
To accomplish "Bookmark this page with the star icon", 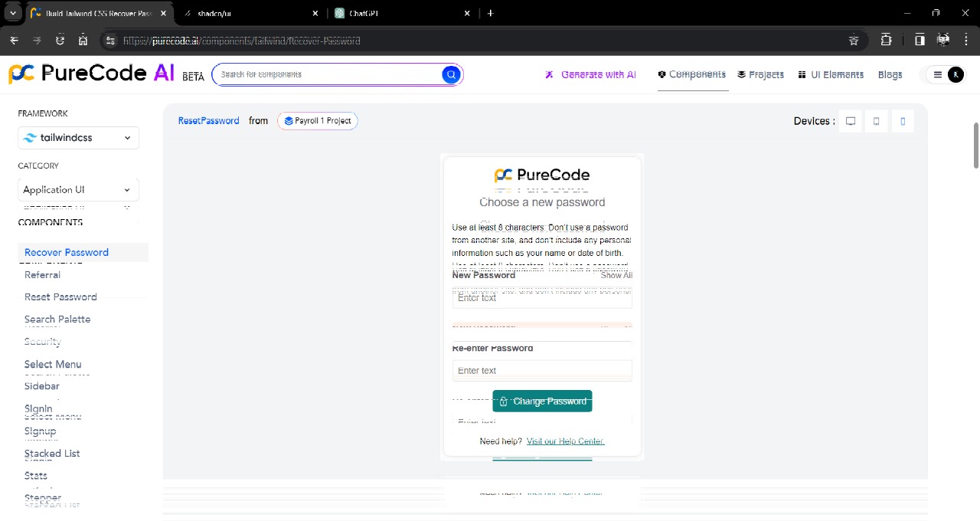I will [x=854, y=41].
